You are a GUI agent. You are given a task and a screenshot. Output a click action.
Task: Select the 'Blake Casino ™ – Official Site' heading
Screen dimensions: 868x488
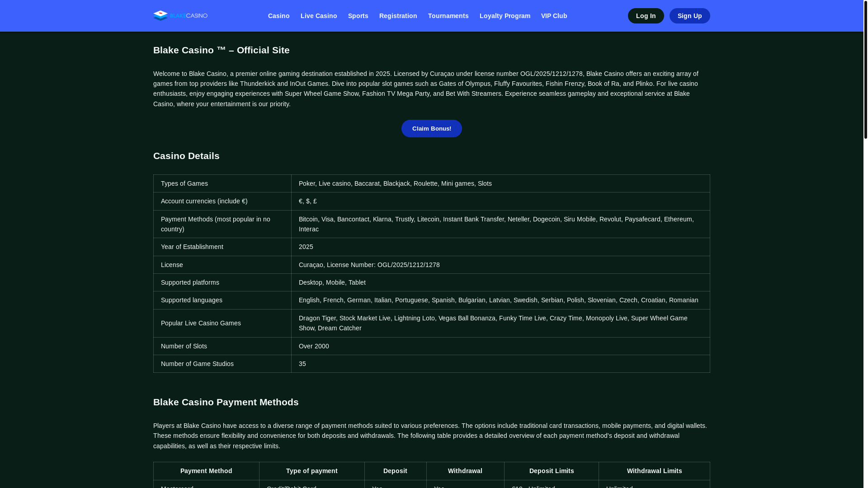(222, 50)
